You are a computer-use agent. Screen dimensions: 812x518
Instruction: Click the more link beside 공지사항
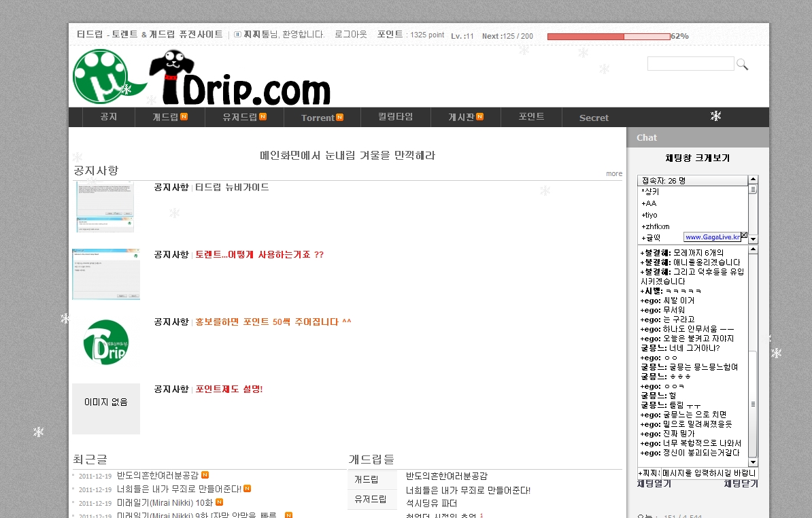(x=614, y=174)
